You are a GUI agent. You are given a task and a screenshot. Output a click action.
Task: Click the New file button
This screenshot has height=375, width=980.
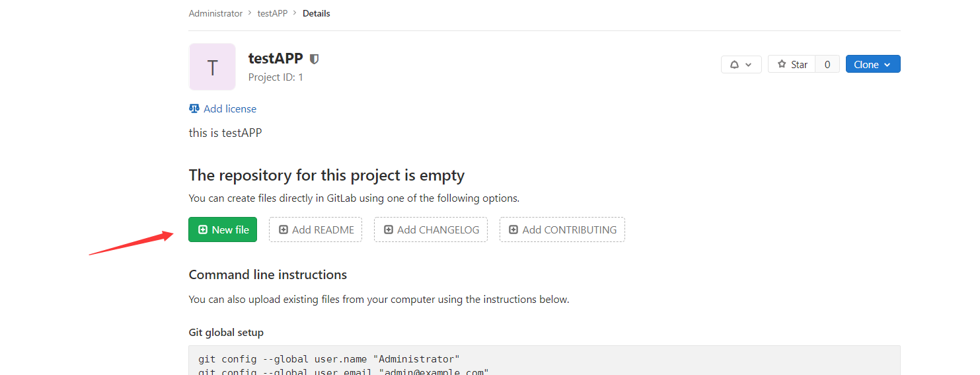click(x=223, y=229)
